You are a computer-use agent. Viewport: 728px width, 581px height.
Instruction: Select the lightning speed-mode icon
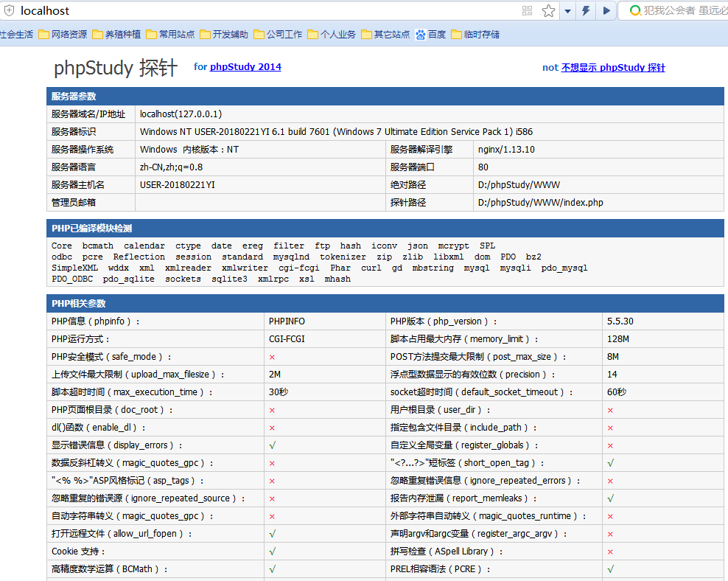tap(586, 10)
